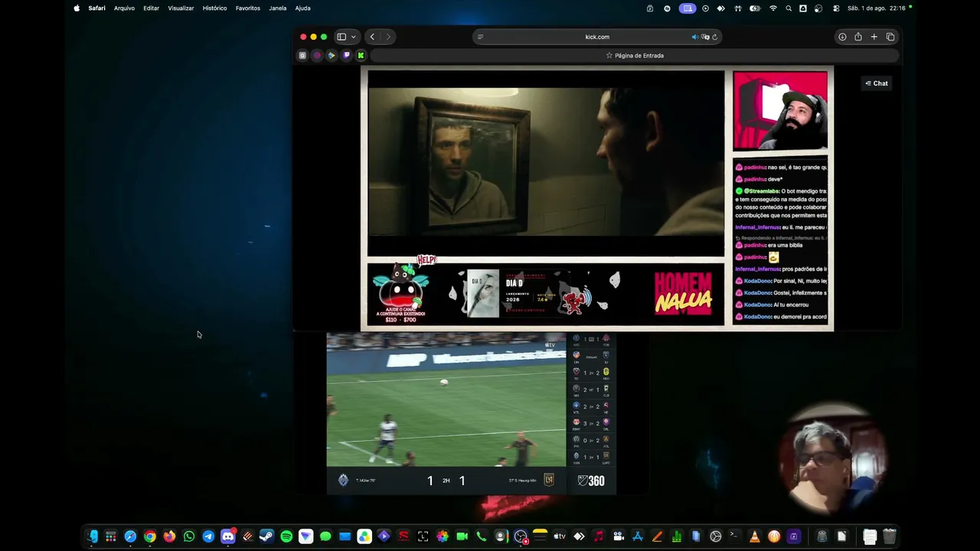Open Terminal from the dock
The height and width of the screenshot is (551, 980).
[x=735, y=536]
